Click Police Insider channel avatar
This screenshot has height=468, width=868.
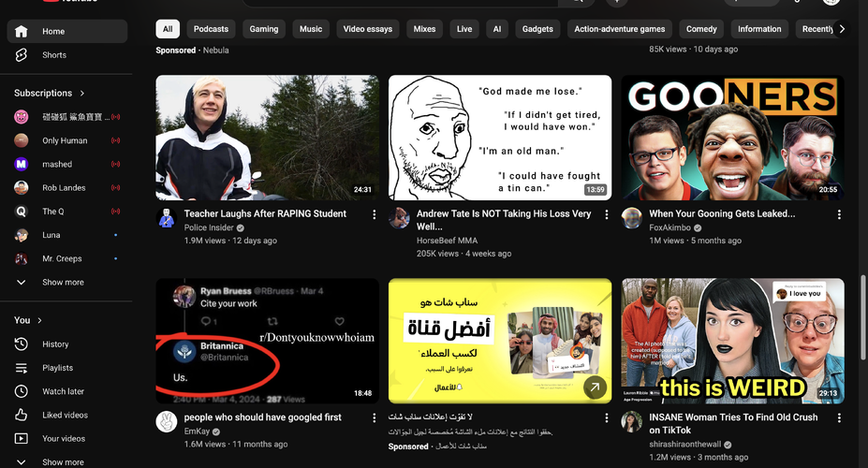pyautogui.click(x=166, y=218)
